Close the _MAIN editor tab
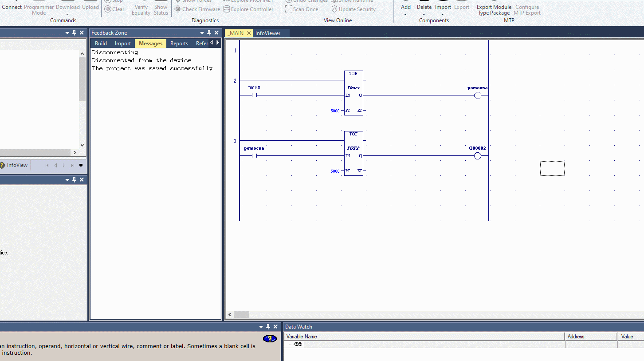The height and width of the screenshot is (361, 644). point(249,33)
